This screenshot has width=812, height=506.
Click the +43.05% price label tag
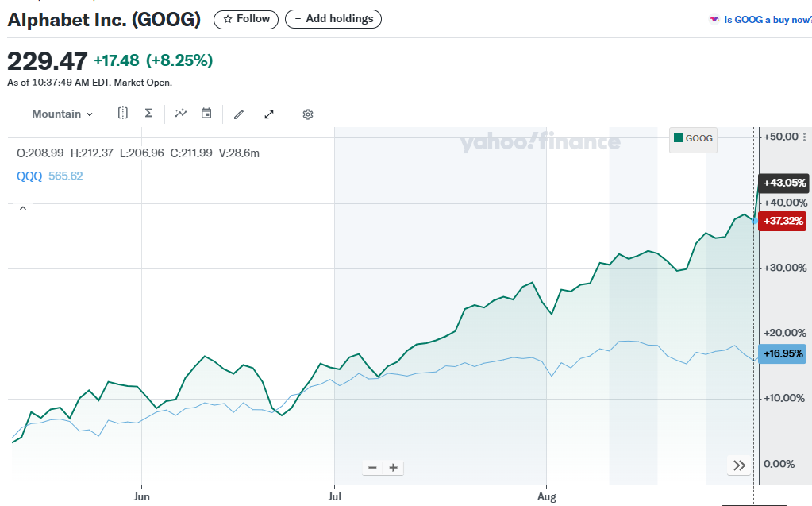pos(783,183)
